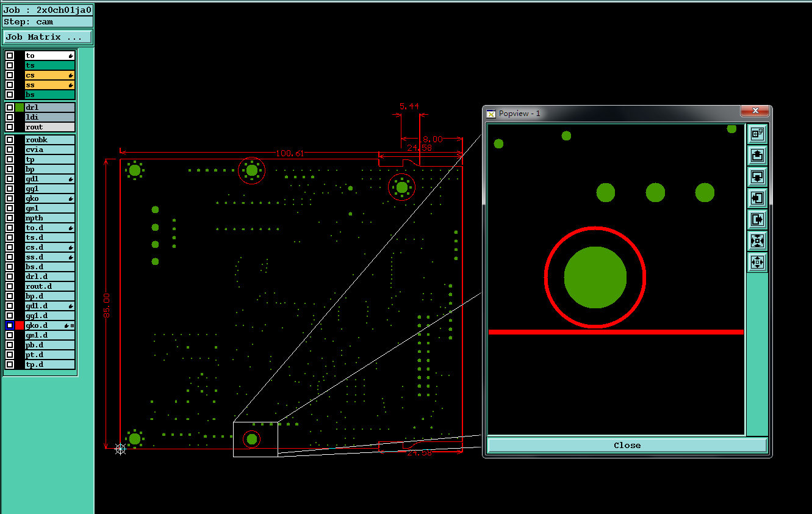Zoom out the Popview with outward arrows icon

757,262
